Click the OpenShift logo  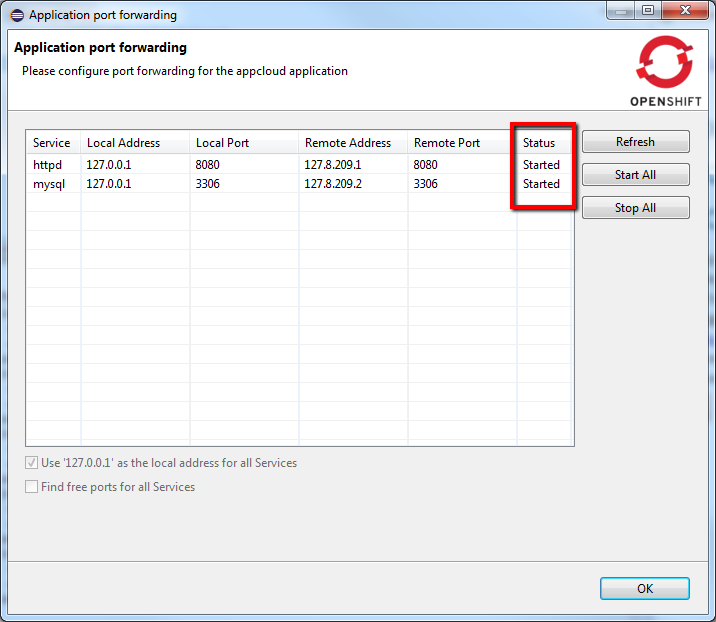pos(664,70)
